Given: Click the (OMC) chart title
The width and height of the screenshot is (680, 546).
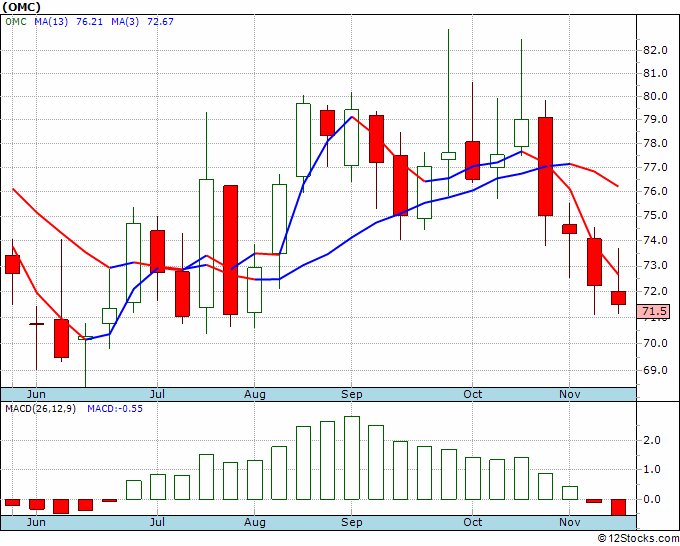Looking at the screenshot, I should [21, 7].
